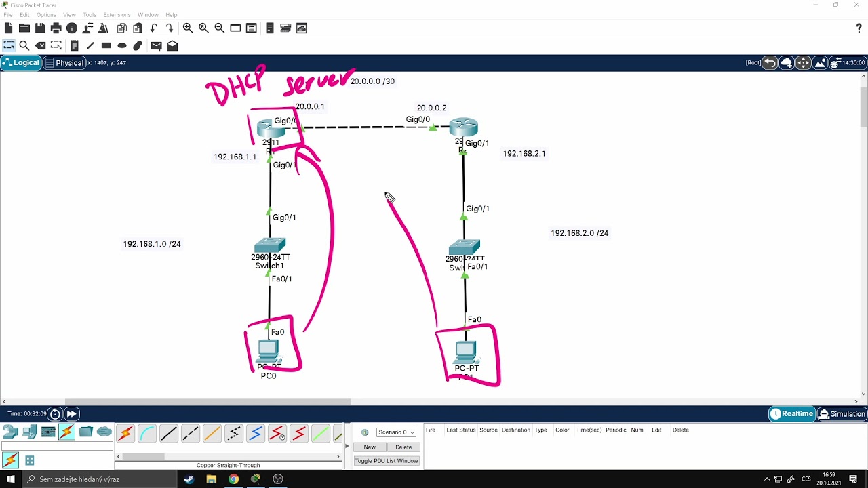Viewport: 868px width, 488px height.
Task: Open the drawing palette rectangle icon
Action: tap(235, 28)
